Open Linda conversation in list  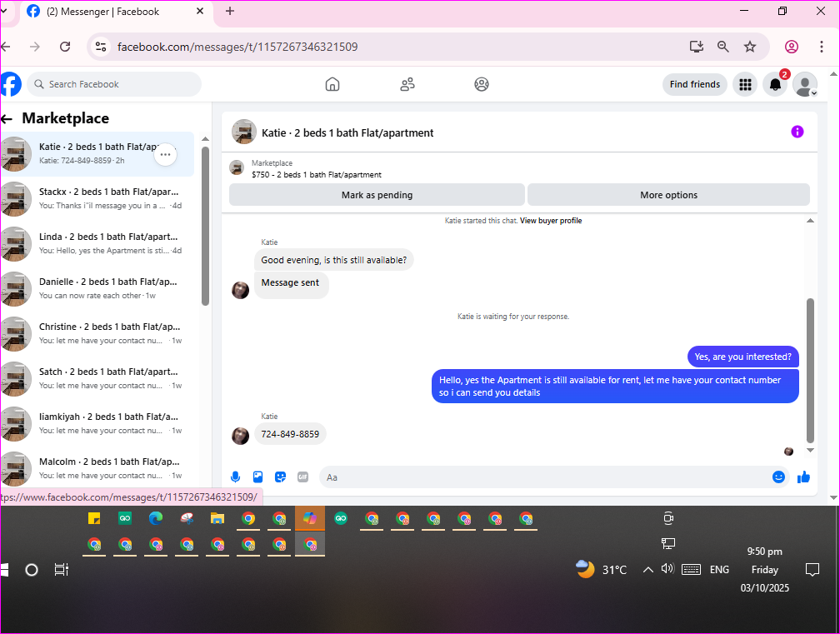[x=97, y=243]
